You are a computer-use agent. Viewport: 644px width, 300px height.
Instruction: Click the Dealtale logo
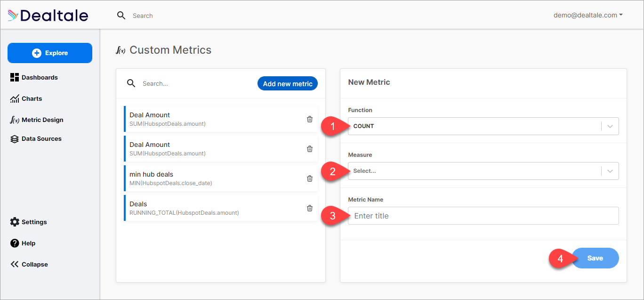point(48,16)
